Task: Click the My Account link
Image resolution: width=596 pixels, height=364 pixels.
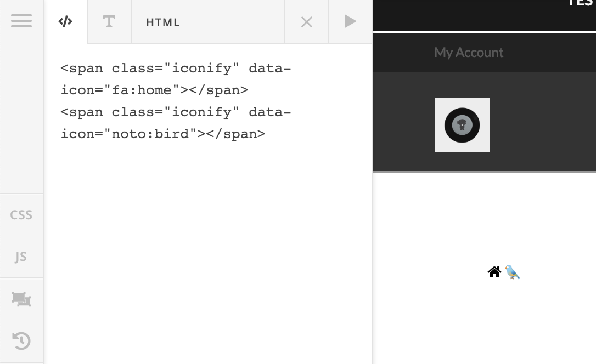Action: tap(469, 52)
